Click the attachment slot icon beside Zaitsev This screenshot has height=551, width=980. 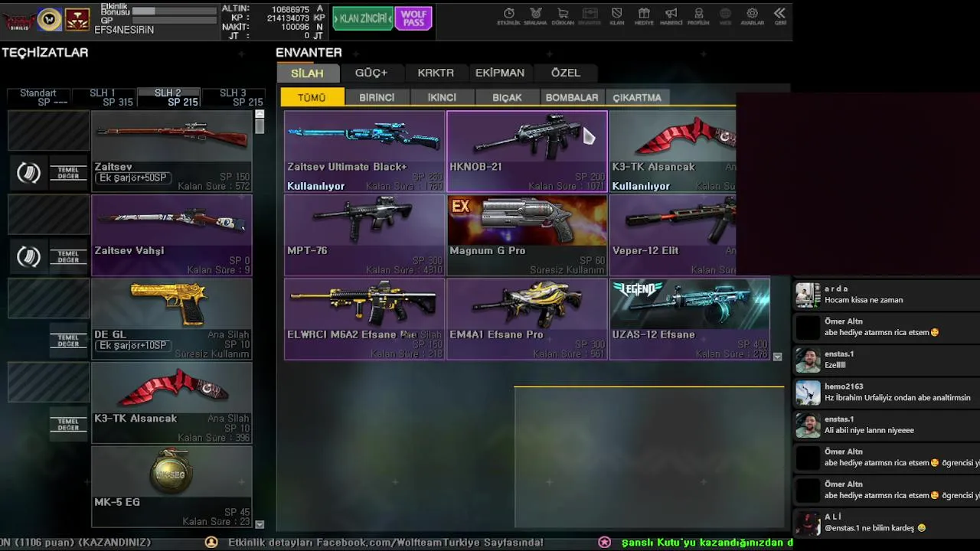pos(29,173)
